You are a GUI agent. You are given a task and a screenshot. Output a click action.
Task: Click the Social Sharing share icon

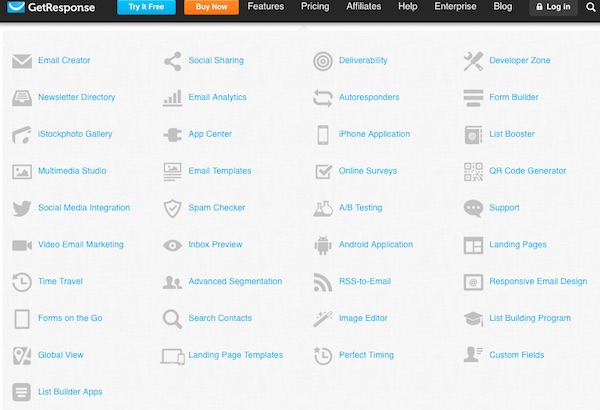pos(173,61)
